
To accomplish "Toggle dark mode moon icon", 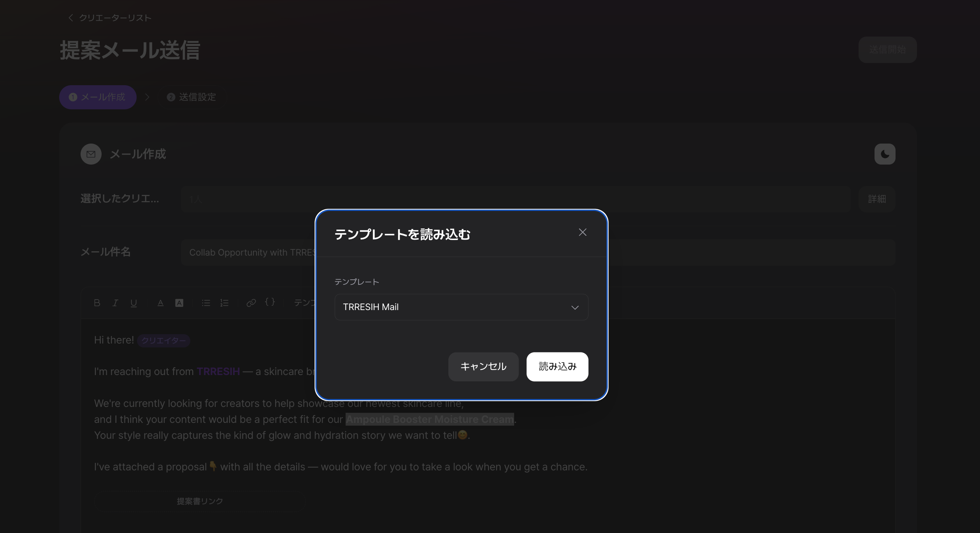I will click(885, 154).
